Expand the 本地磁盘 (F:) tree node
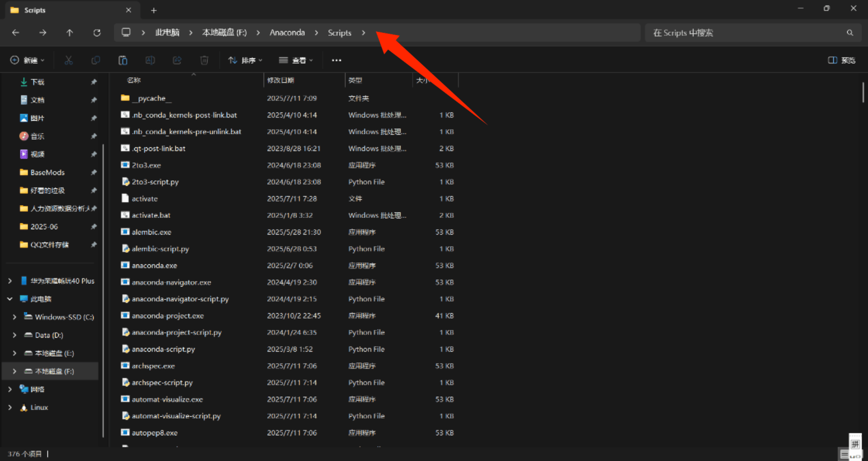Screen dimensions: 868x461 (14, 371)
